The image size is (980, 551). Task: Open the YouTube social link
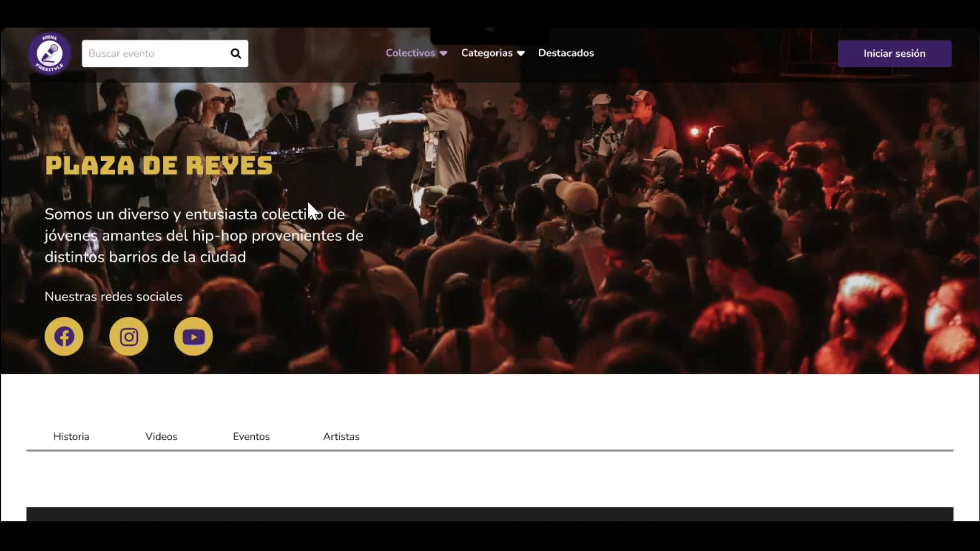point(193,337)
